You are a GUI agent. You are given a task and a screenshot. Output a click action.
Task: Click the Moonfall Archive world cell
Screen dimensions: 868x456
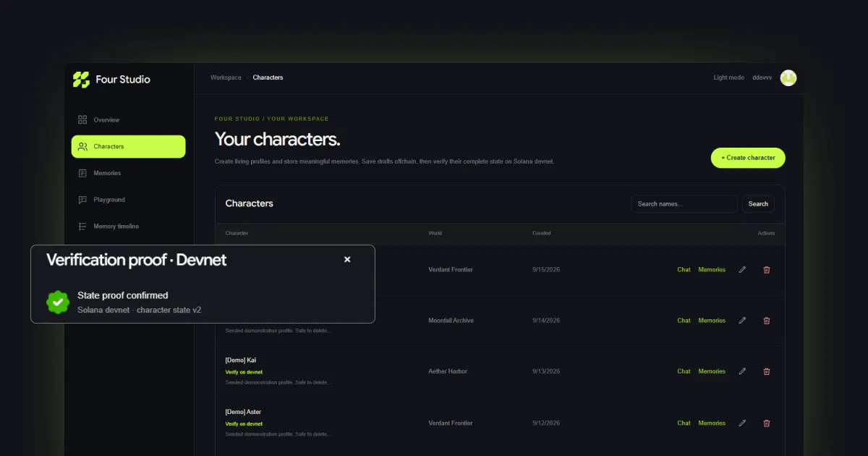(451, 321)
